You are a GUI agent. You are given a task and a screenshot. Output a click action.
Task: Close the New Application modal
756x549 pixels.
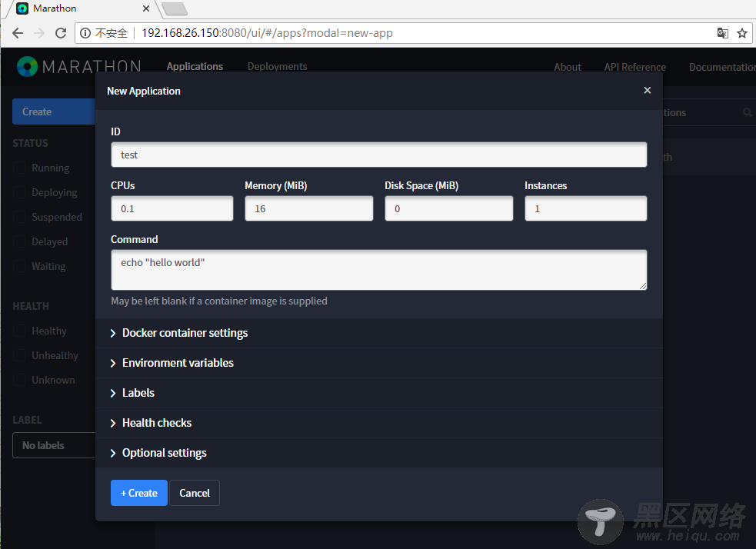647,91
